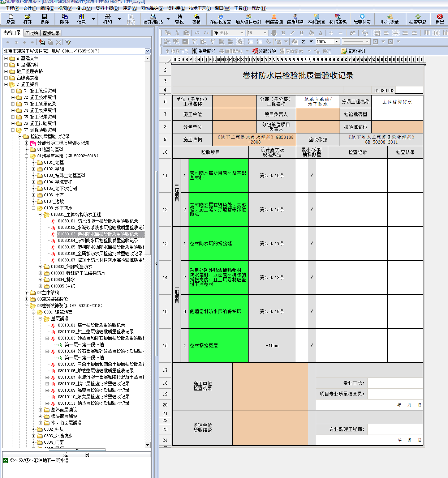Toggle checkbox for ①~⑦/Ⓐ~Ⓕ轴地下一层外墙
This screenshot has height=478, width=448.
tap(5, 461)
